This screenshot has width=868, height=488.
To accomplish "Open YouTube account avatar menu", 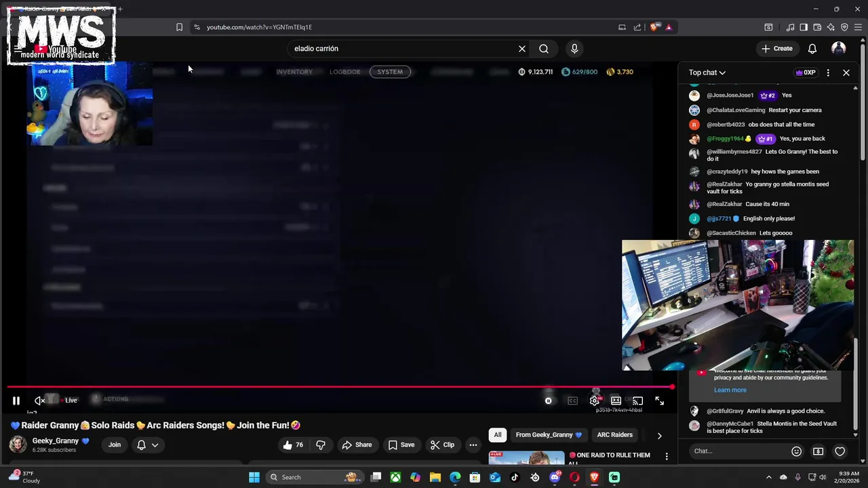I will point(839,49).
